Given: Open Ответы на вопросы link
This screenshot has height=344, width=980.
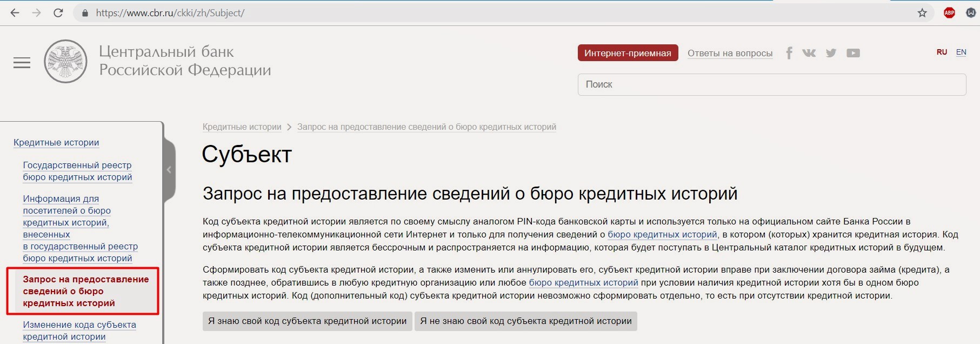Looking at the screenshot, I should (730, 53).
